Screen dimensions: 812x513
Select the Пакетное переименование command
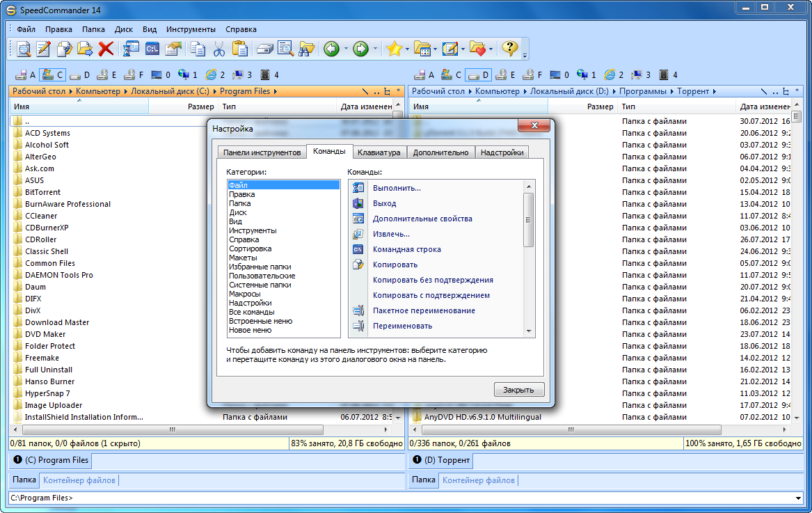click(424, 310)
